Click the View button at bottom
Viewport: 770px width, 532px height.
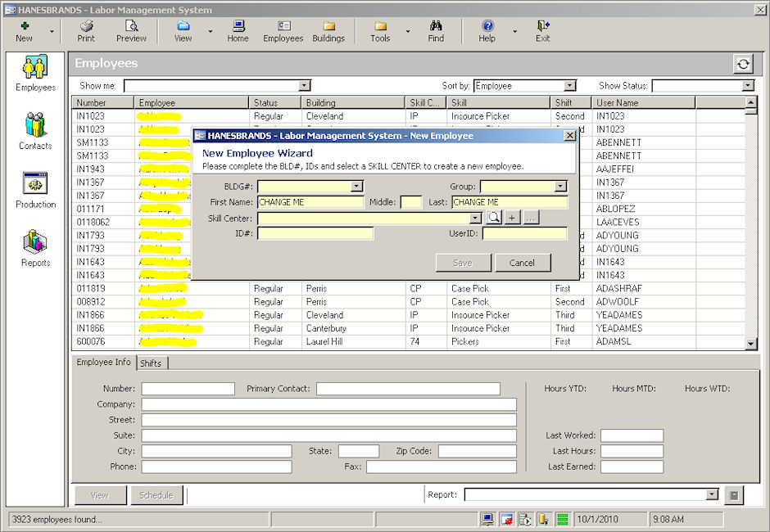click(x=100, y=495)
